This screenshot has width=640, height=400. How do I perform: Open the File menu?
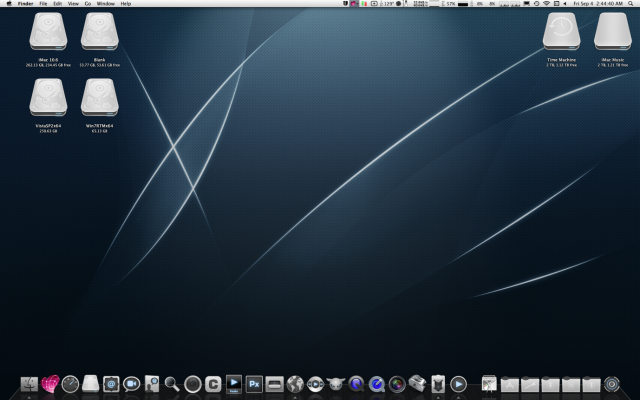click(x=43, y=4)
